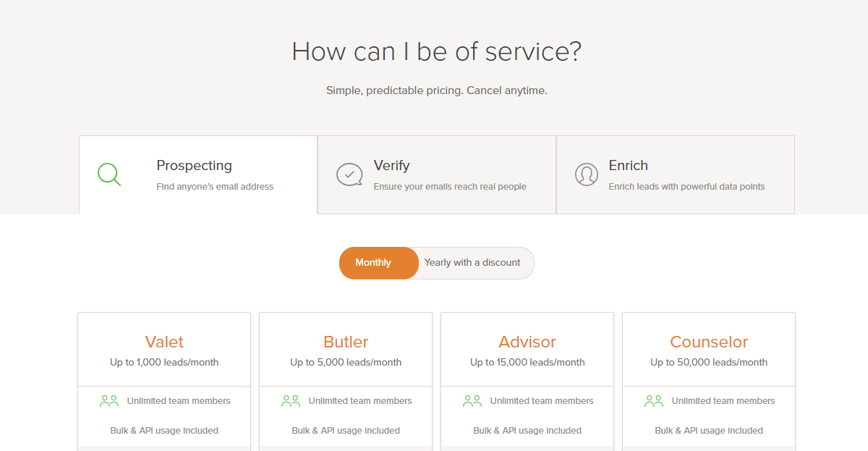
Task: Enable Yearly with a discount billing
Action: (472, 263)
